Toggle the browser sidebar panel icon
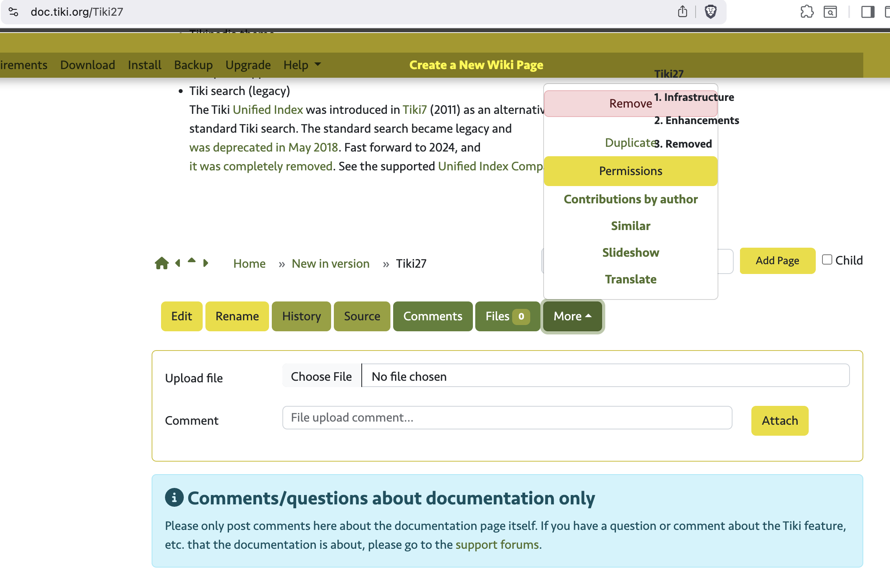The width and height of the screenshot is (890, 588). (868, 12)
